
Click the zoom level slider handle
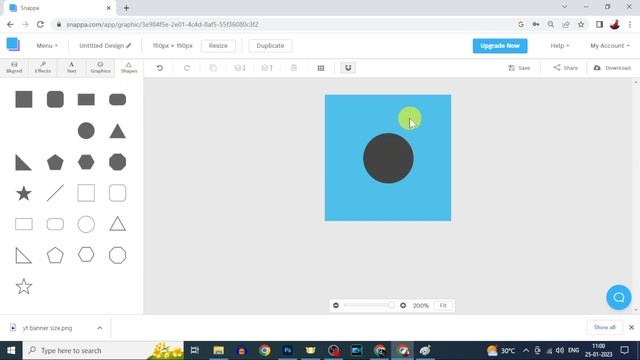391,305
